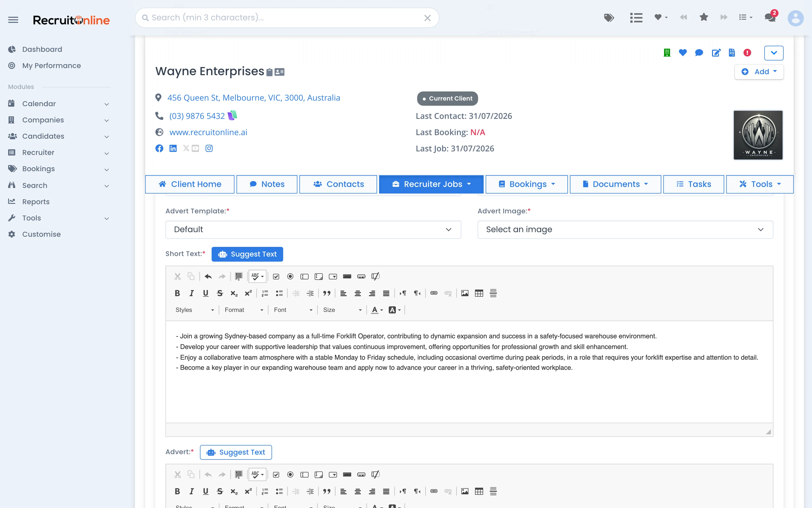
Task: Switch to the Contacts tab
Action: tap(338, 184)
